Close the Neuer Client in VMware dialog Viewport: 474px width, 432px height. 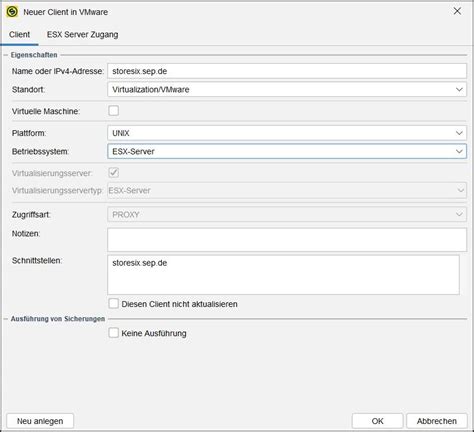pos(457,11)
